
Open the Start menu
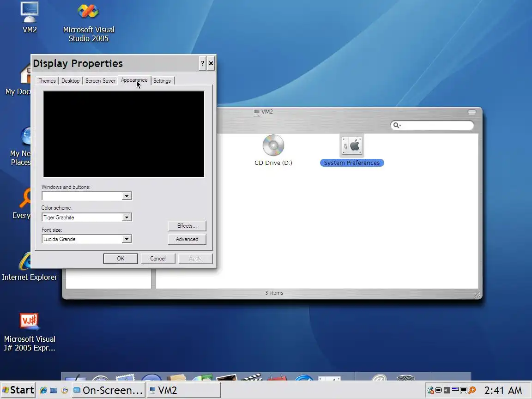point(18,390)
